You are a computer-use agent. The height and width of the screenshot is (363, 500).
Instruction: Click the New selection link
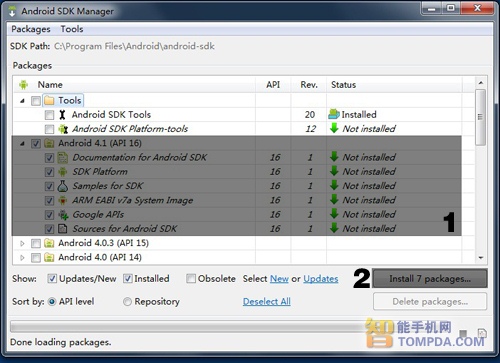[279, 279]
